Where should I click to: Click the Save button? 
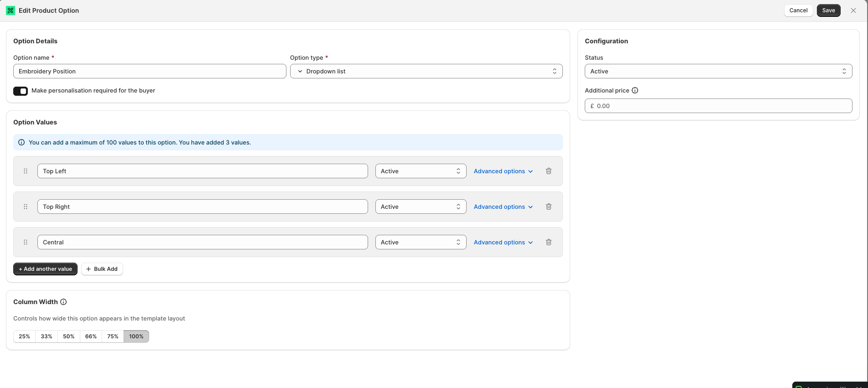pos(828,10)
